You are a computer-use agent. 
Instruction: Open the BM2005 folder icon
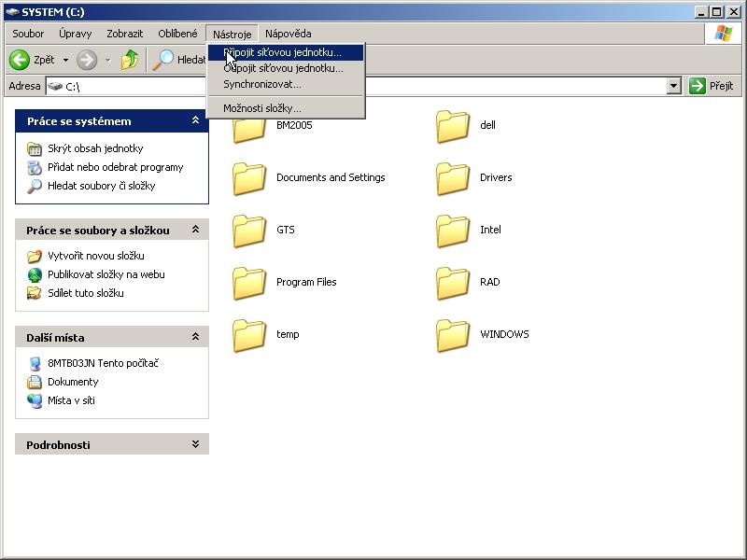(x=249, y=129)
